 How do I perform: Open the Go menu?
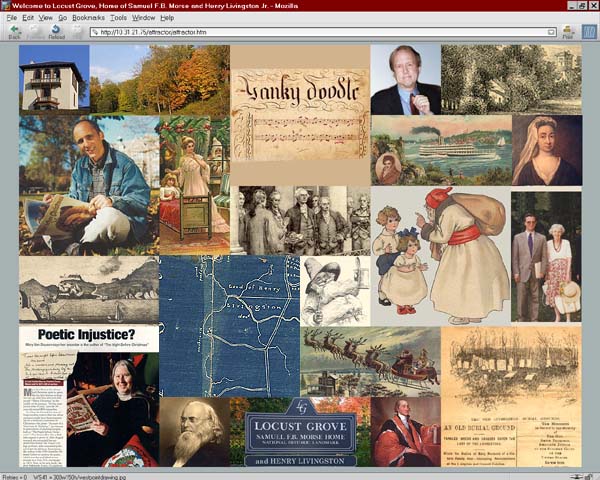coord(63,18)
